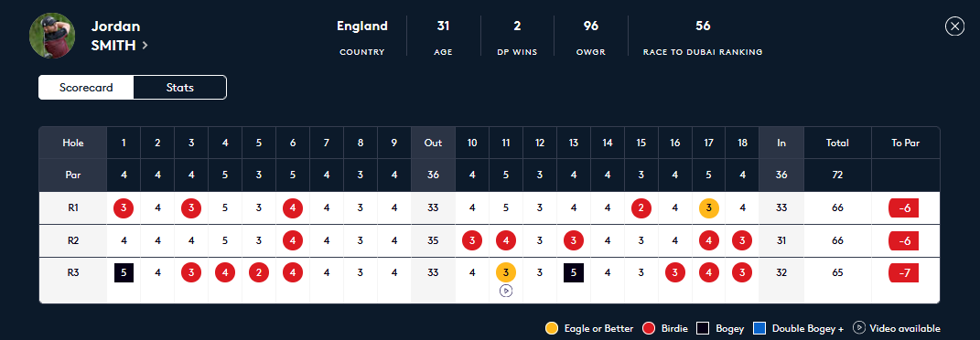Click the R3 hole 13 bogey square
This screenshot has width=980, height=340.
[574, 272]
